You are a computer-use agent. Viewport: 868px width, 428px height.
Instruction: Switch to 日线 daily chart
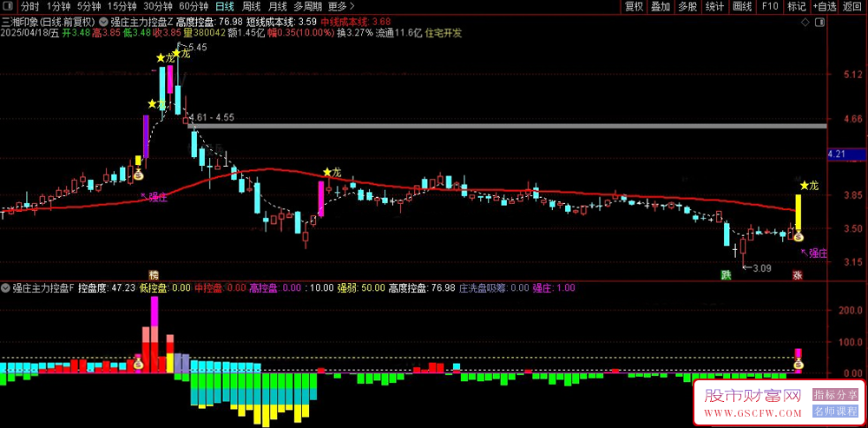(x=225, y=7)
